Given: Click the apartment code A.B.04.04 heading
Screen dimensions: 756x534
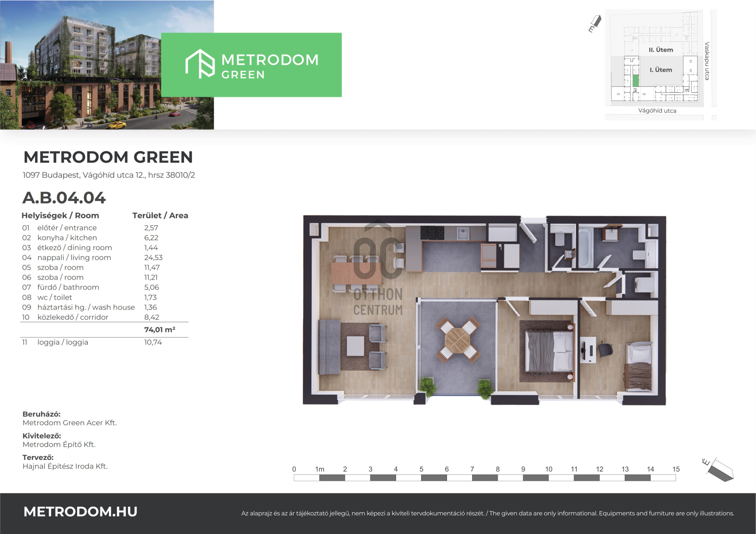Looking at the screenshot, I should [64, 198].
